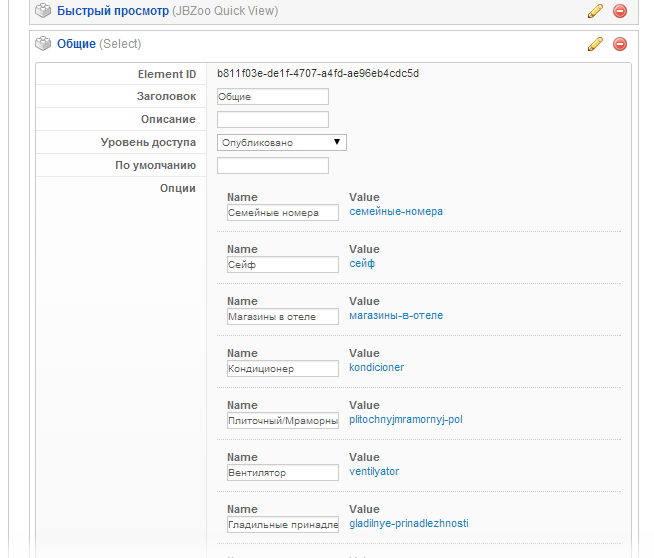Collapse the Общие element header

click(x=77, y=44)
